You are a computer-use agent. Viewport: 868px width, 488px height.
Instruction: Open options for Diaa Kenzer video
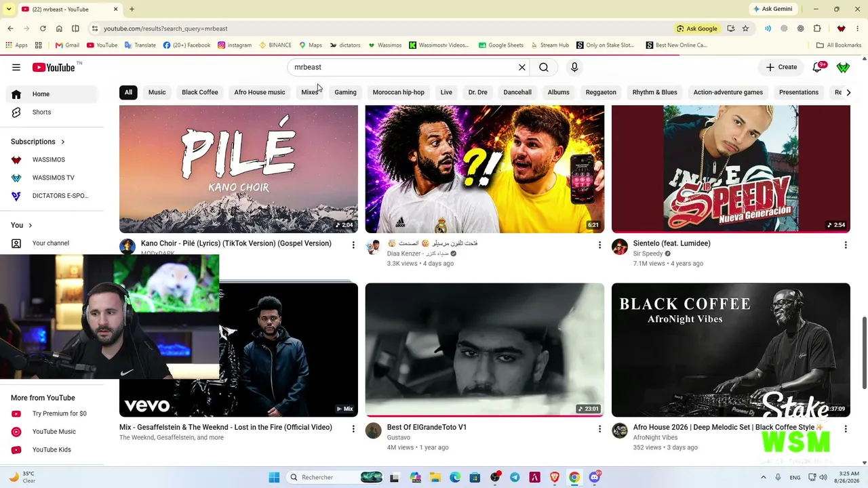(599, 245)
